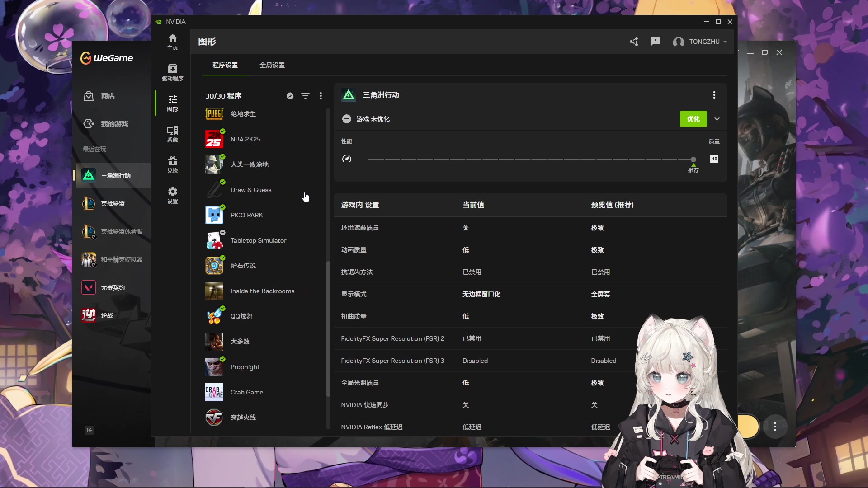Open 三角洲行动 panel options menu
868x488 pixels.
click(x=714, y=95)
